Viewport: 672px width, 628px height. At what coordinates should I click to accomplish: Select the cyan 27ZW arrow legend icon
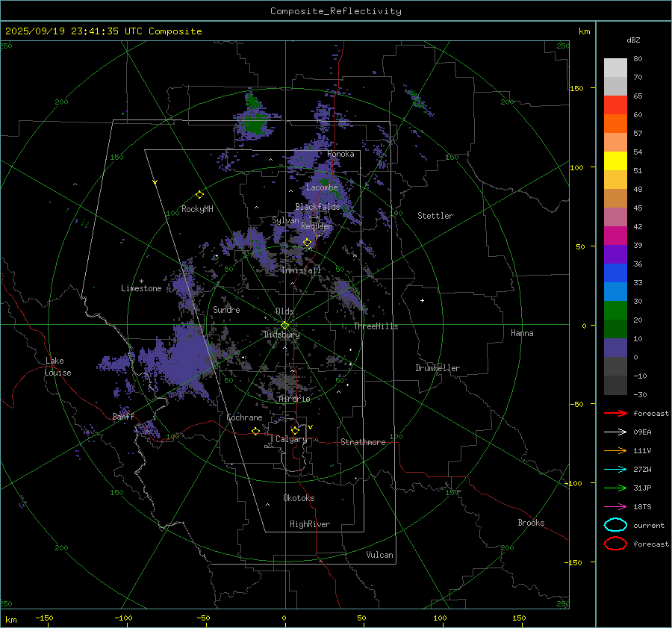[615, 469]
